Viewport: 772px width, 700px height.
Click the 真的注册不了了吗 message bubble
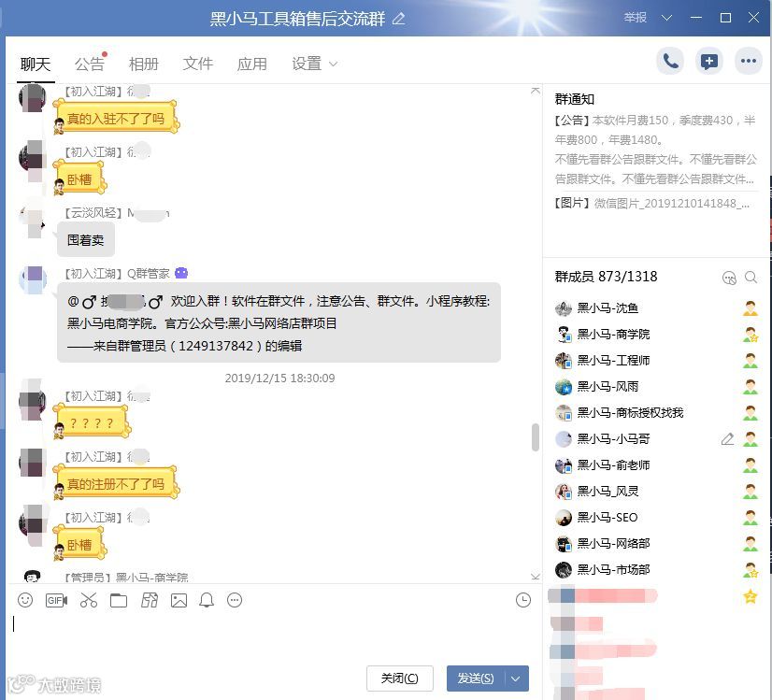[x=116, y=483]
